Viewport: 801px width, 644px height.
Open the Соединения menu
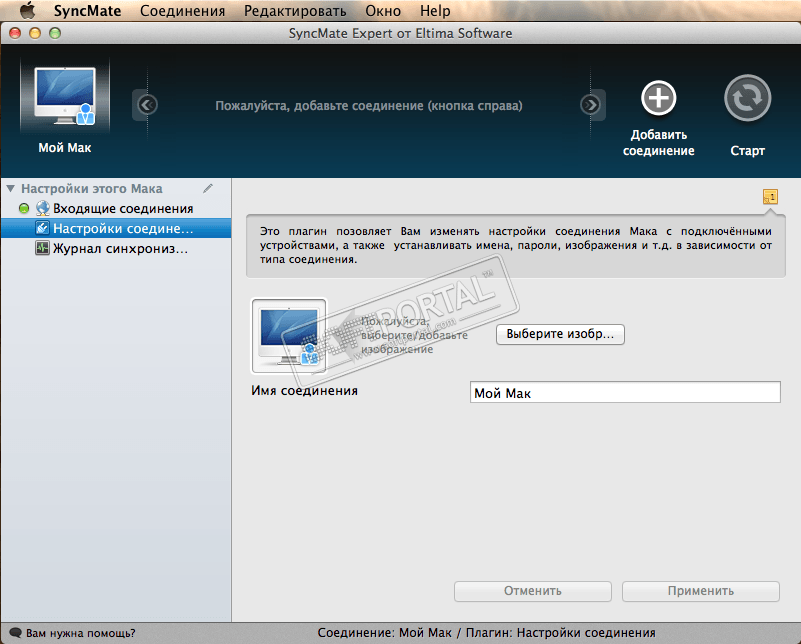[x=182, y=11]
